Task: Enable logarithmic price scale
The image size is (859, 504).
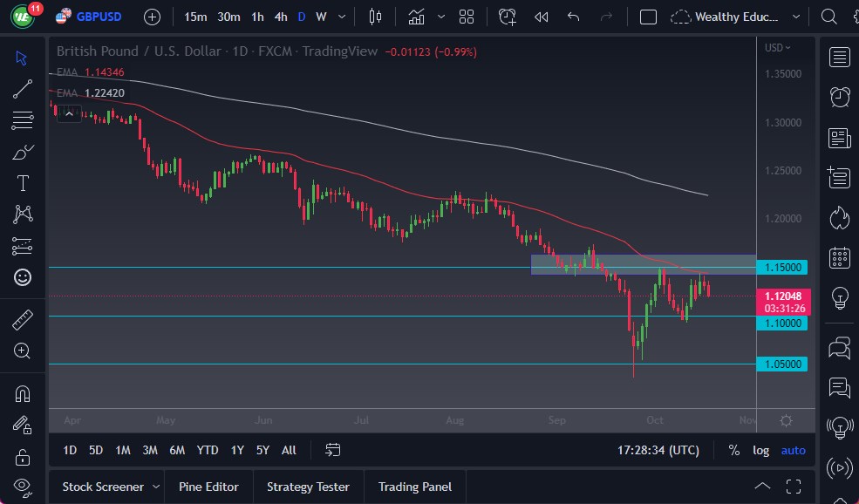Action: click(x=760, y=450)
